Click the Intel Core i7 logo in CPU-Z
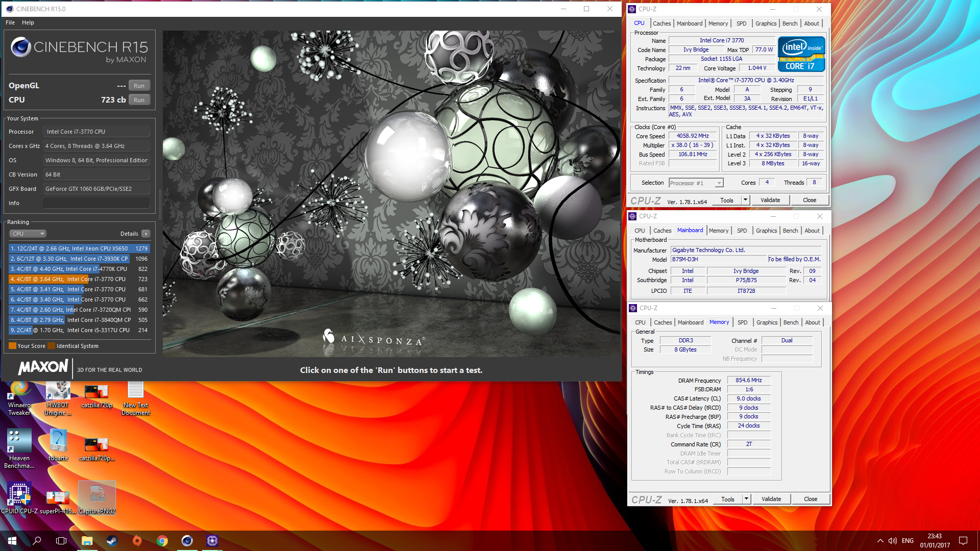 point(801,54)
